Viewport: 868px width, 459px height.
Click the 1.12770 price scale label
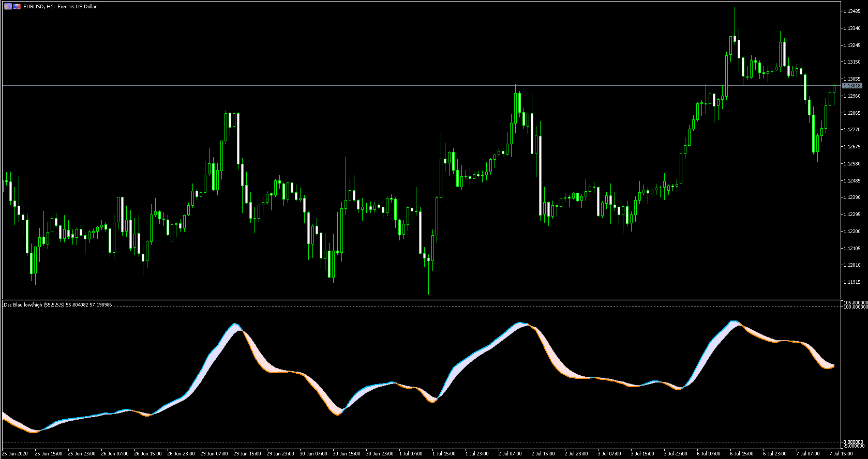tap(852, 130)
